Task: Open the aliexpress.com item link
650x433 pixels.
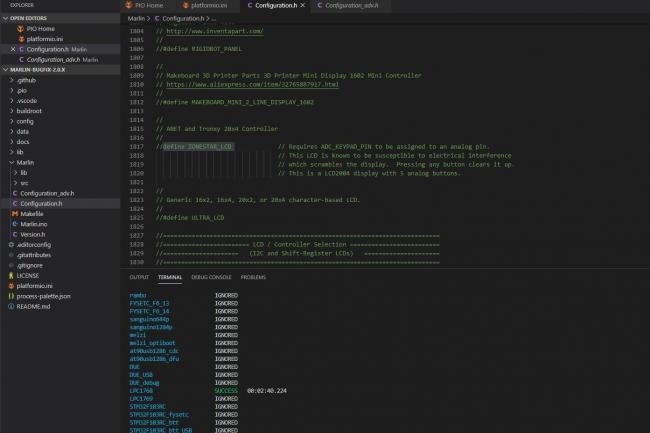Action: pyautogui.click(x=251, y=84)
